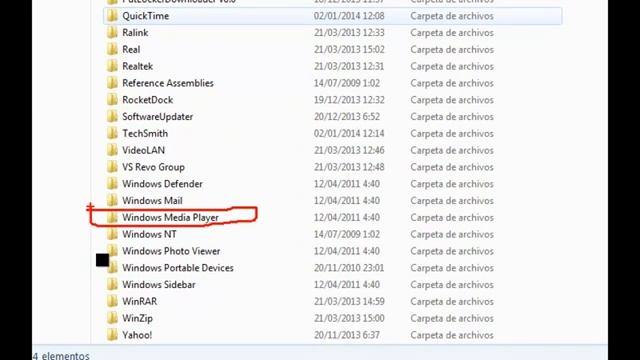
Task: Click the Ralink folder name
Action: (x=135, y=33)
